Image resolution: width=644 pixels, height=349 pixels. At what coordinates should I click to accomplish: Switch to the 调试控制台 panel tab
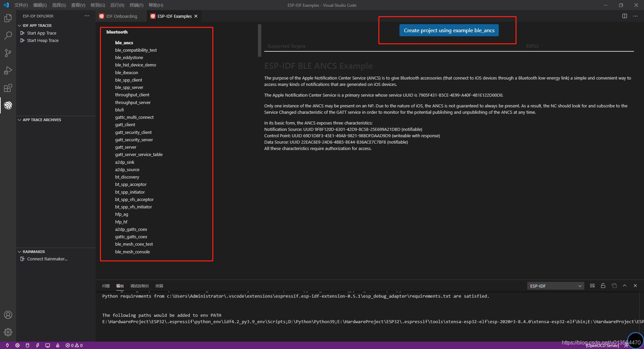point(140,286)
